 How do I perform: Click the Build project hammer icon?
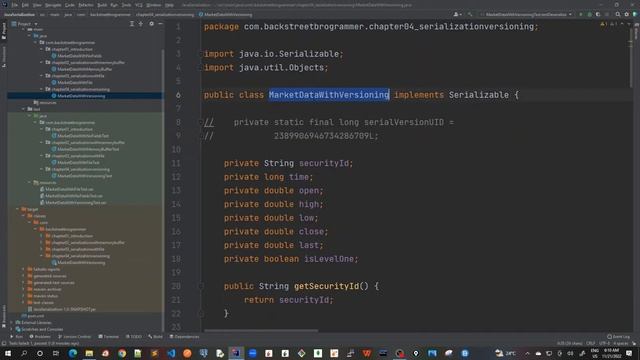(470, 14)
